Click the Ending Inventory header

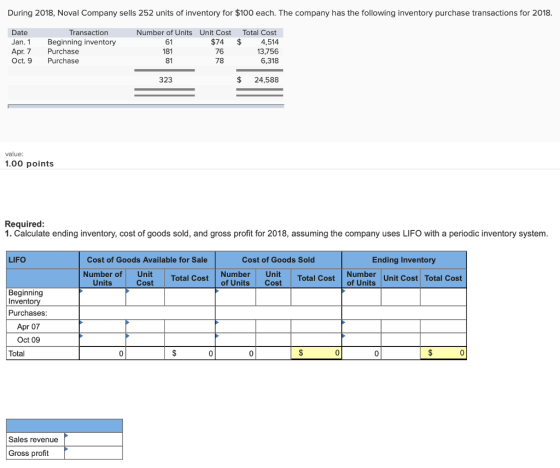(404, 260)
